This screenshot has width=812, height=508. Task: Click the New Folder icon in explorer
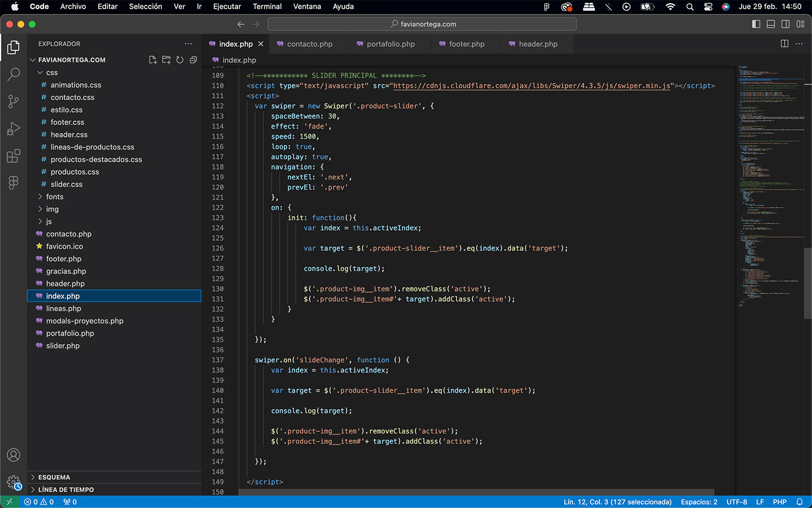click(x=166, y=60)
